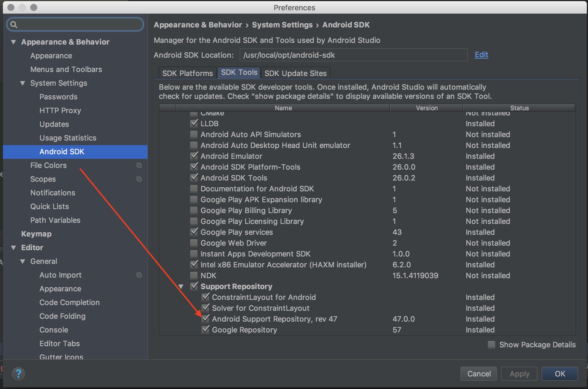The height and width of the screenshot is (389, 588).
Task: Toggle the LLDB checkbox
Action: 194,123
